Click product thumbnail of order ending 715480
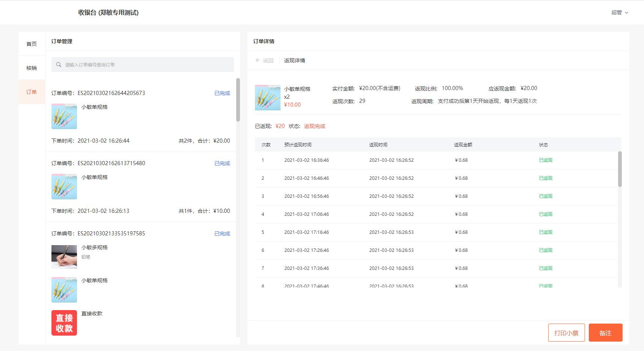Image resolution: width=644 pixels, height=351 pixels. coord(64,187)
